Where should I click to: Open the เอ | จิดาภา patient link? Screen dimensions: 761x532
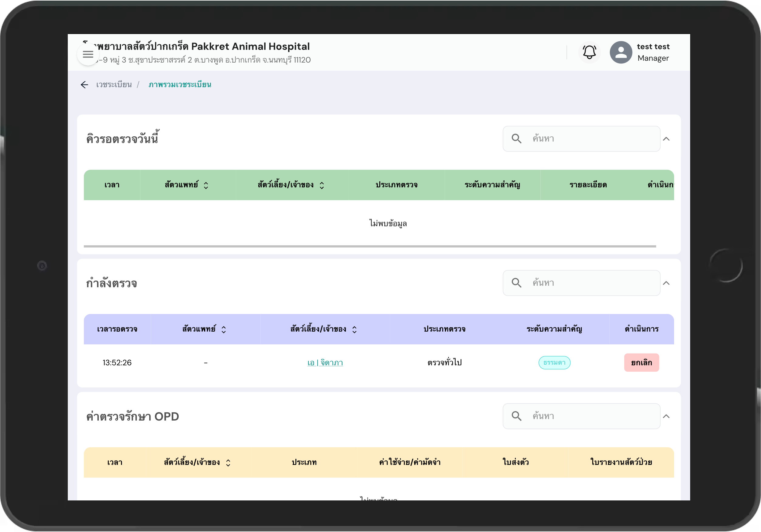[x=325, y=362]
